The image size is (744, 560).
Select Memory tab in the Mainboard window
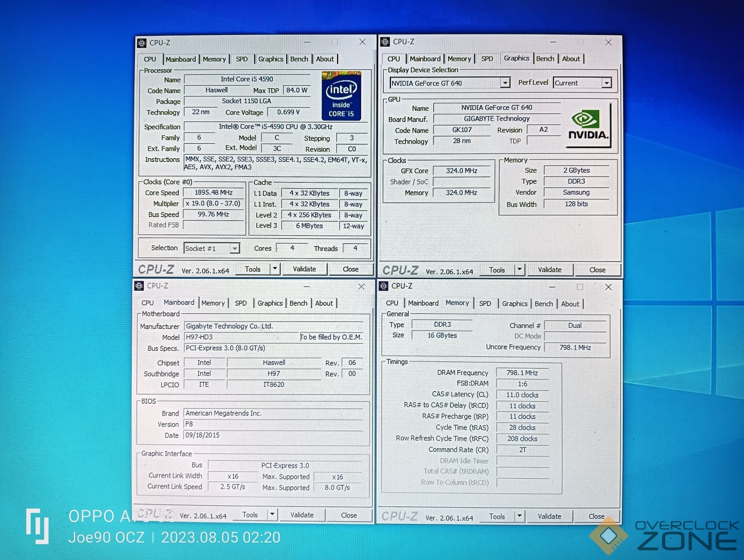click(213, 303)
